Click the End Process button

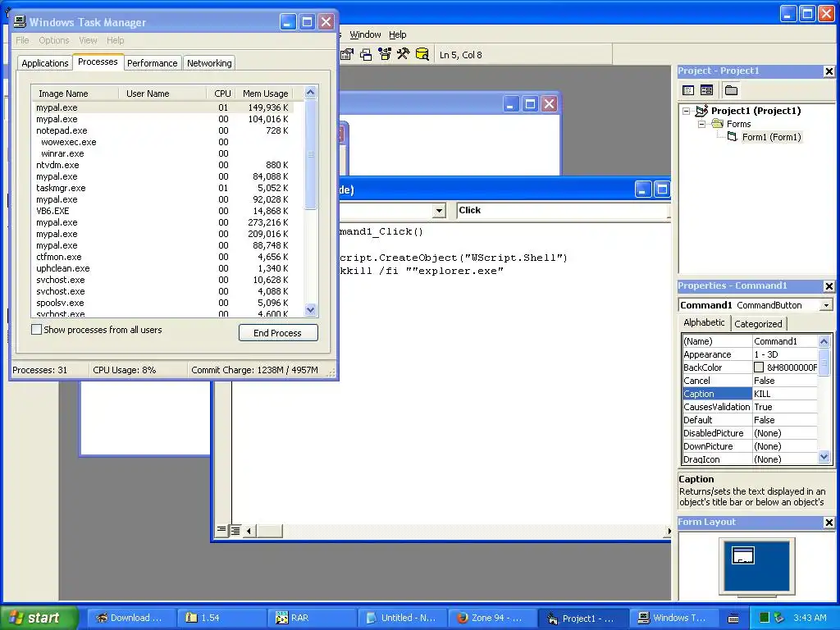coord(278,333)
